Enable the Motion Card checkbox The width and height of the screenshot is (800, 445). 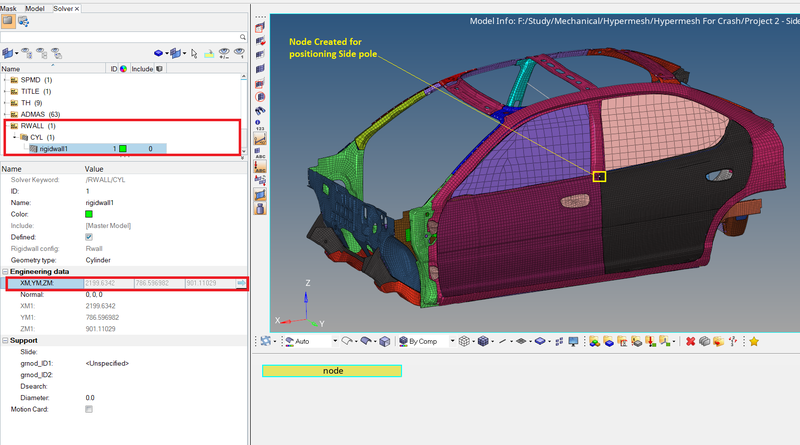pyautogui.click(x=89, y=409)
